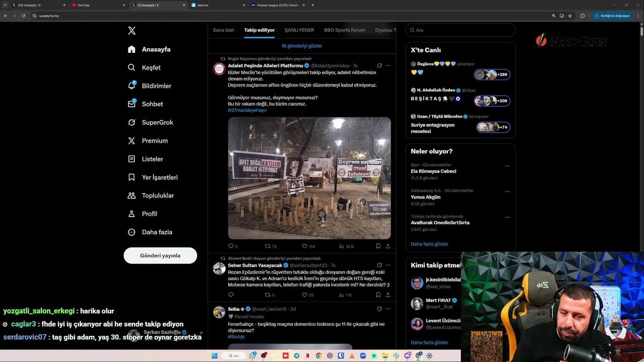Open more options on Selin post
The width and height of the screenshot is (644, 362).
point(387,309)
